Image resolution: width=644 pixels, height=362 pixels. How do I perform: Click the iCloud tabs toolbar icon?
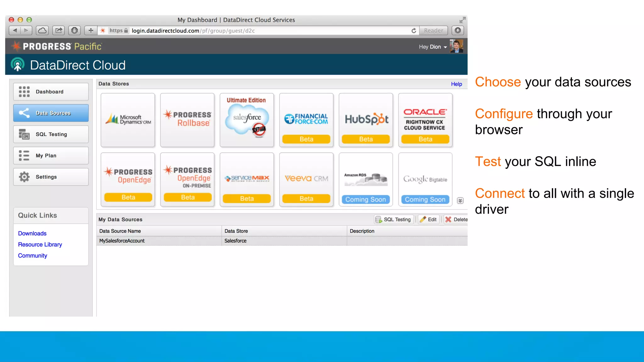click(x=42, y=30)
